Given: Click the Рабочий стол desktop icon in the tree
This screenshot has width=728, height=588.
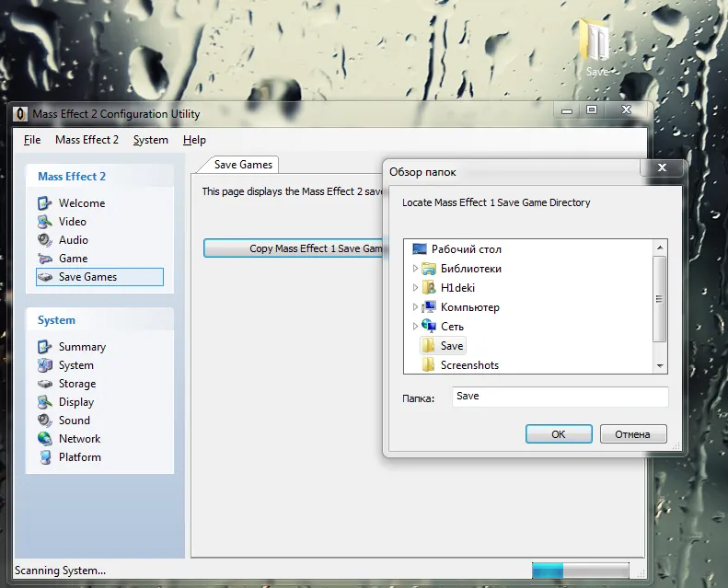Looking at the screenshot, I should pos(420,249).
